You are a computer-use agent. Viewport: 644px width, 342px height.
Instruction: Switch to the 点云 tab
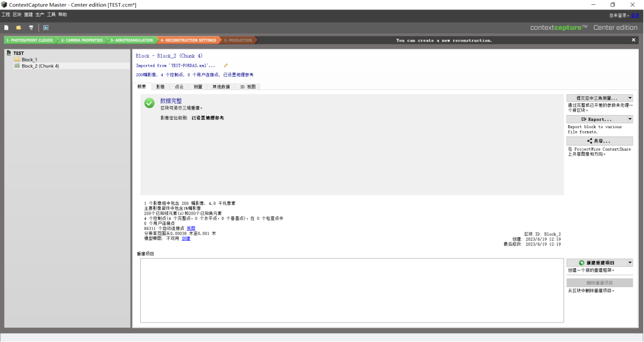tap(179, 86)
